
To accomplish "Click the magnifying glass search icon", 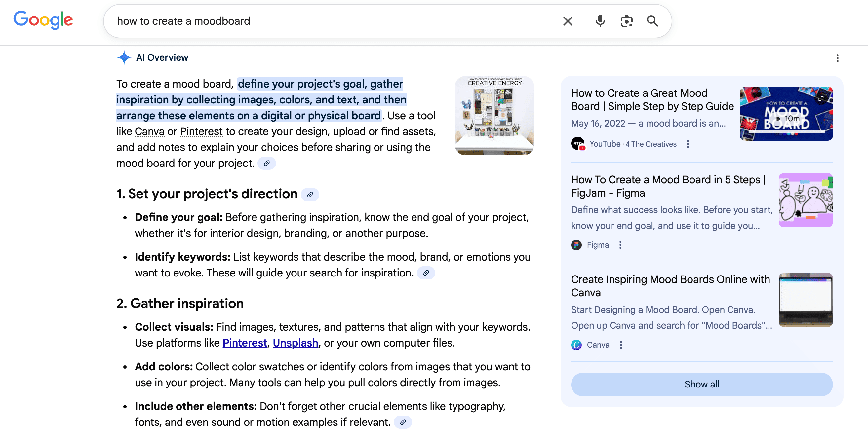I will pos(652,21).
